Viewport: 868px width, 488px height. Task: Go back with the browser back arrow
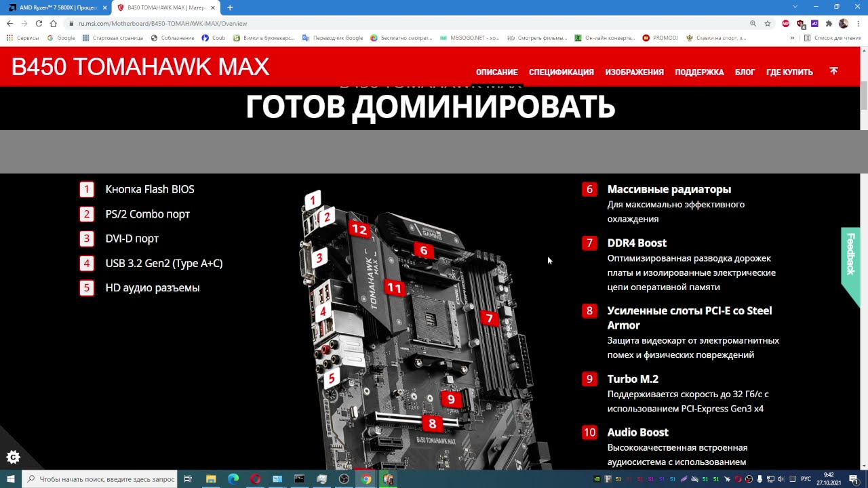point(9,23)
